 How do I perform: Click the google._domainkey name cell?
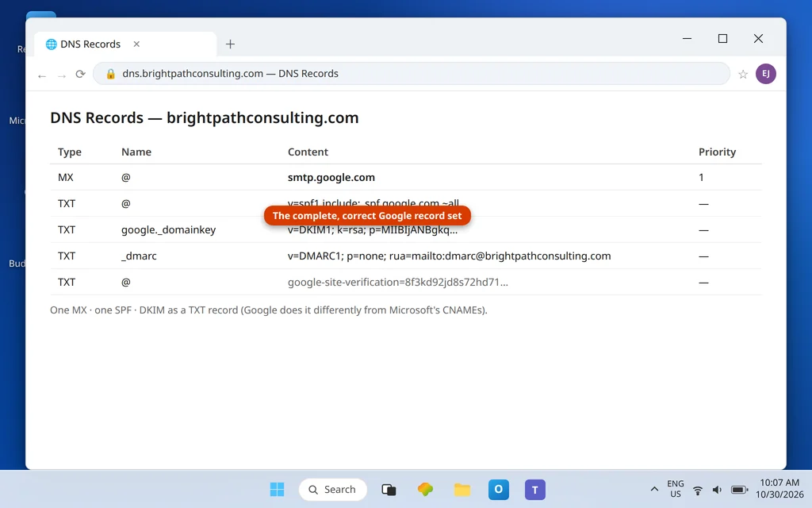(168, 229)
